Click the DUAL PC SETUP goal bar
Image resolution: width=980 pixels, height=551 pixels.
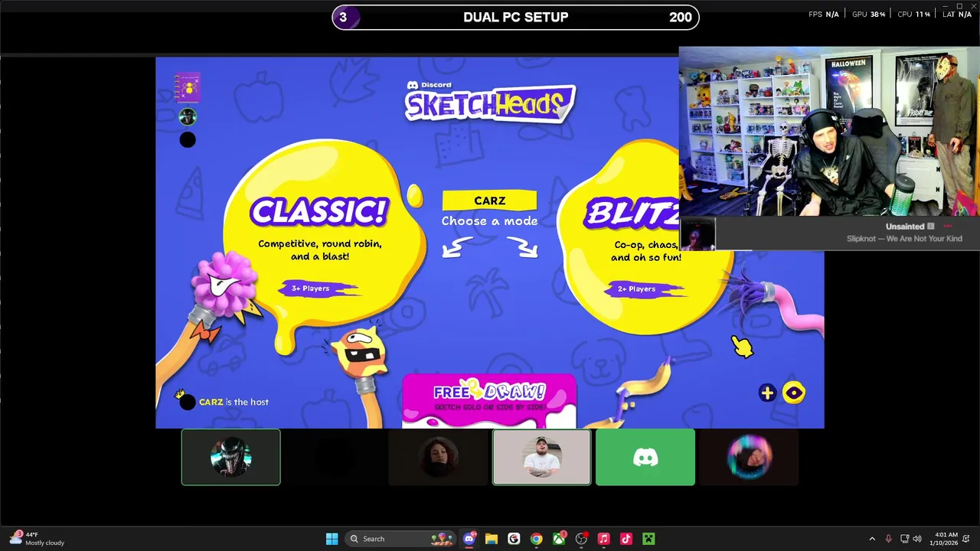click(515, 17)
